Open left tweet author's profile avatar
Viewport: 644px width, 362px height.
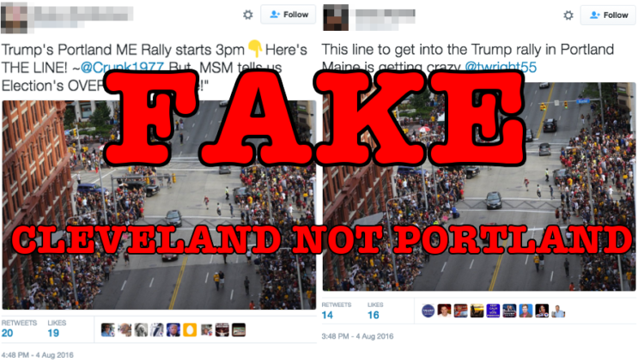(15, 17)
